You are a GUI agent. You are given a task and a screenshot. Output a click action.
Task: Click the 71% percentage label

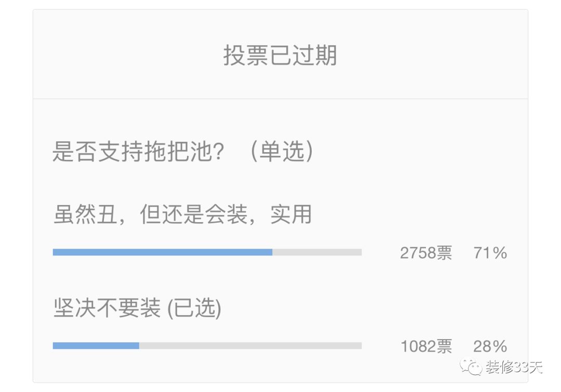pos(490,253)
